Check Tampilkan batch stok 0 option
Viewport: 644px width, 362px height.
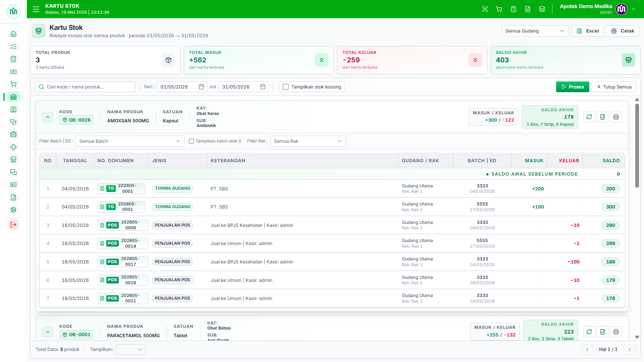pos(191,141)
